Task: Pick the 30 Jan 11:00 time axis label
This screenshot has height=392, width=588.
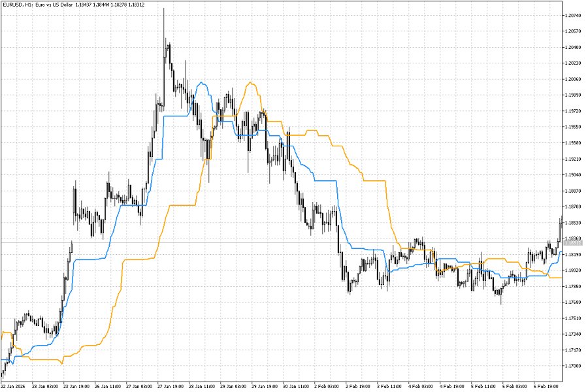Action: (296, 386)
